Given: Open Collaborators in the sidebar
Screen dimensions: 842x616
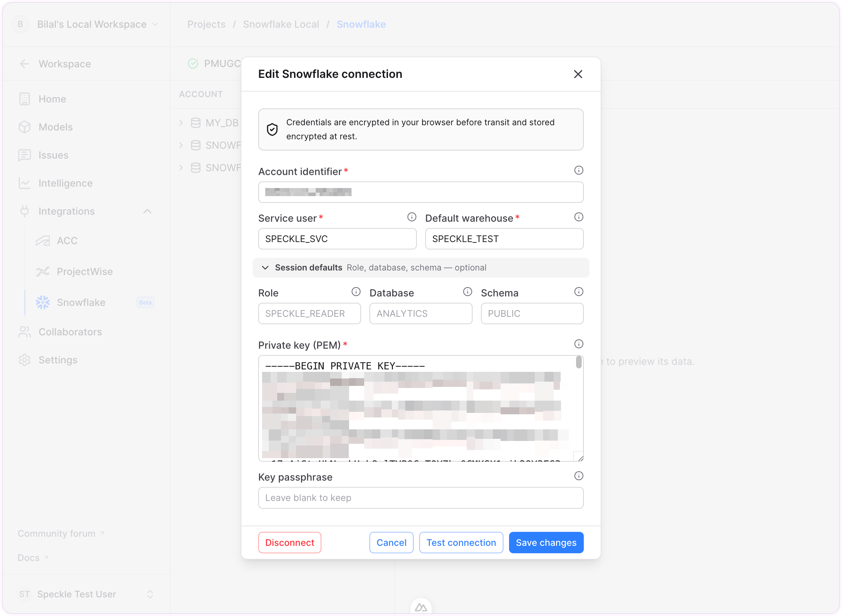Looking at the screenshot, I should tap(71, 332).
